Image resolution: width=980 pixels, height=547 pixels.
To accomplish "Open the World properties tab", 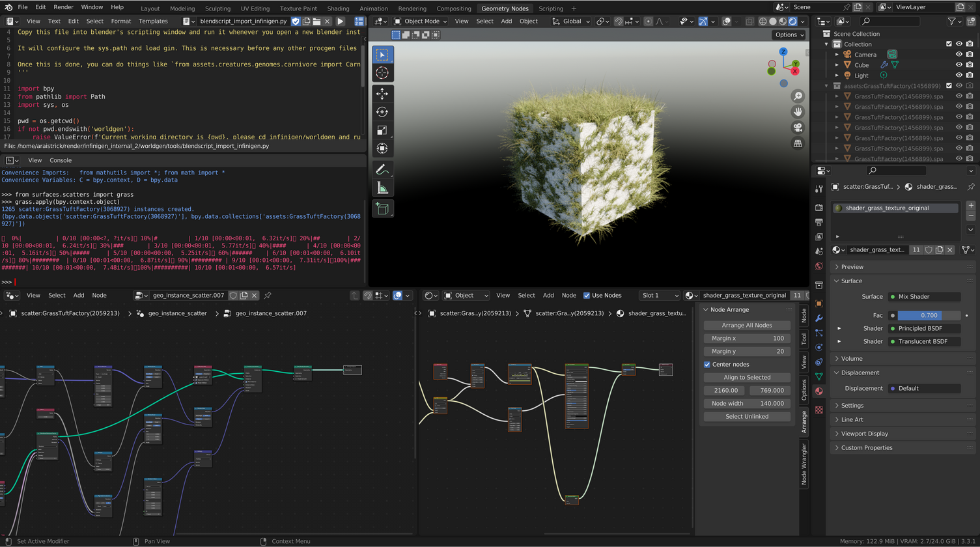I will click(x=819, y=266).
